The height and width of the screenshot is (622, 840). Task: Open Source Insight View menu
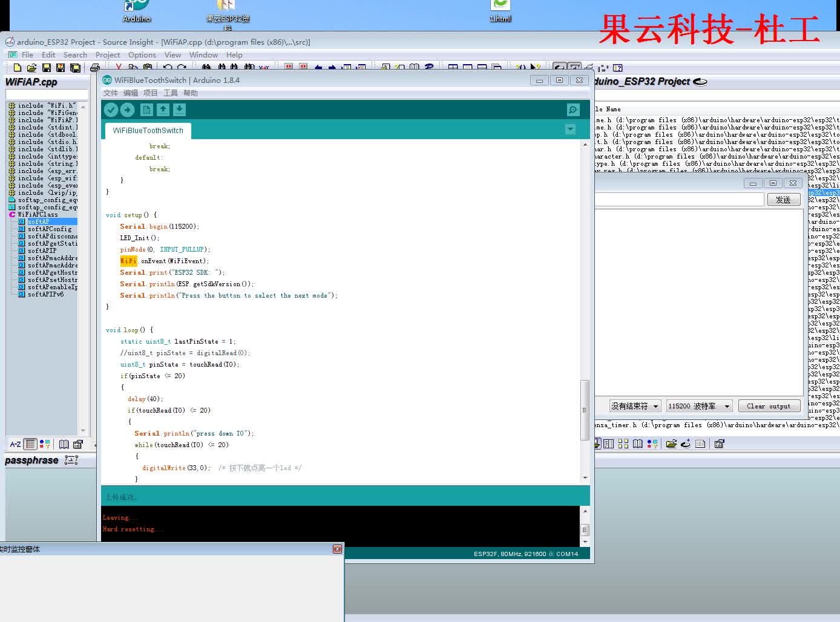tap(172, 54)
